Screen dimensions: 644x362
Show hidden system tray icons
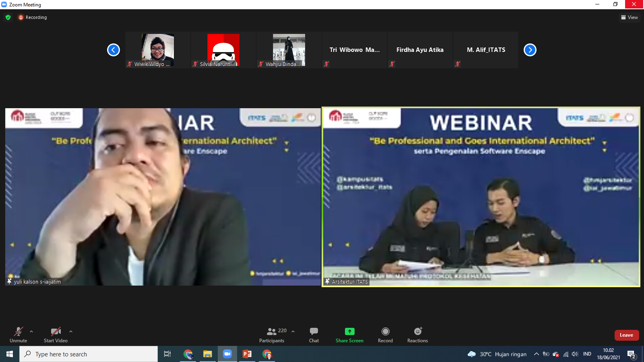536,354
